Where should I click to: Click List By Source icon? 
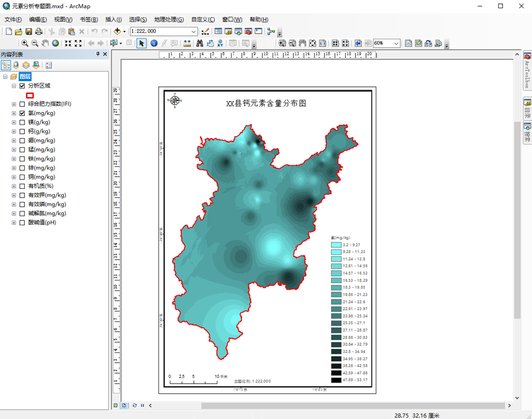coord(16,65)
